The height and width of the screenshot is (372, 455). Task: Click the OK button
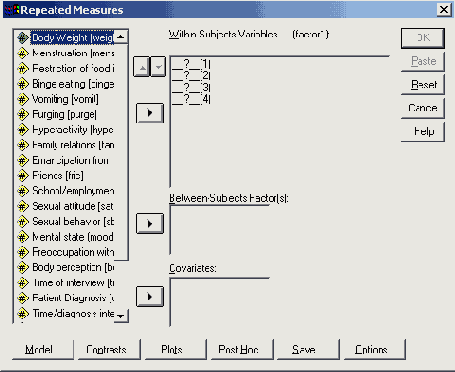pyautogui.click(x=423, y=38)
